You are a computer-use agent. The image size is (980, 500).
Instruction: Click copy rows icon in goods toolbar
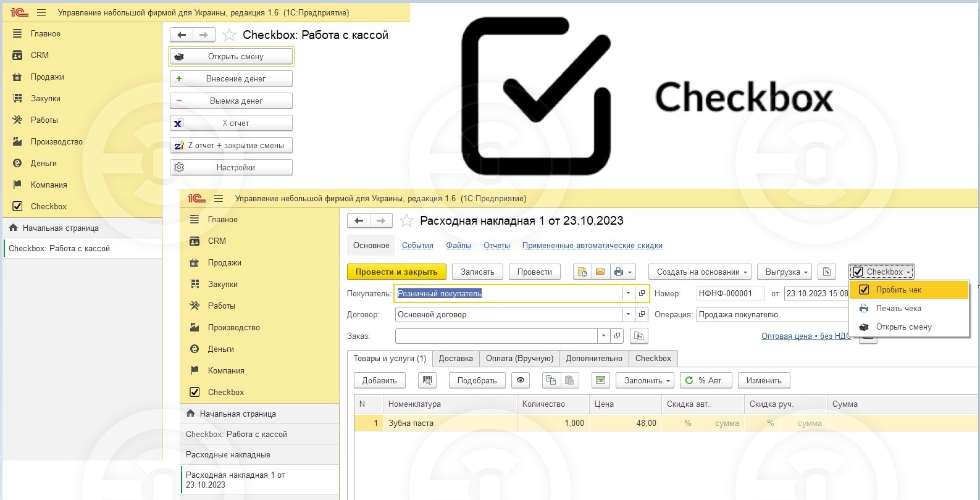click(551, 380)
